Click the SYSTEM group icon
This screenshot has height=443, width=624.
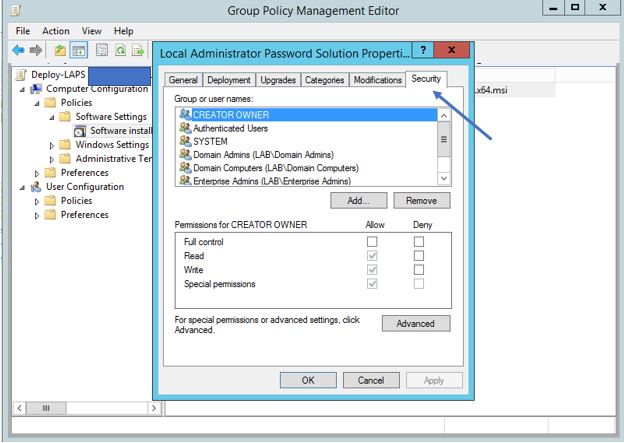coord(185,141)
